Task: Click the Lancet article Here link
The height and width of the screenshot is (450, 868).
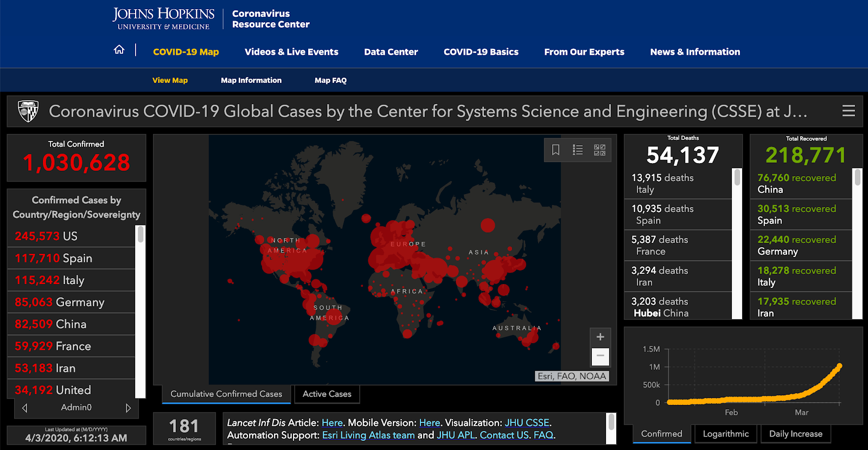Action: pyautogui.click(x=332, y=423)
